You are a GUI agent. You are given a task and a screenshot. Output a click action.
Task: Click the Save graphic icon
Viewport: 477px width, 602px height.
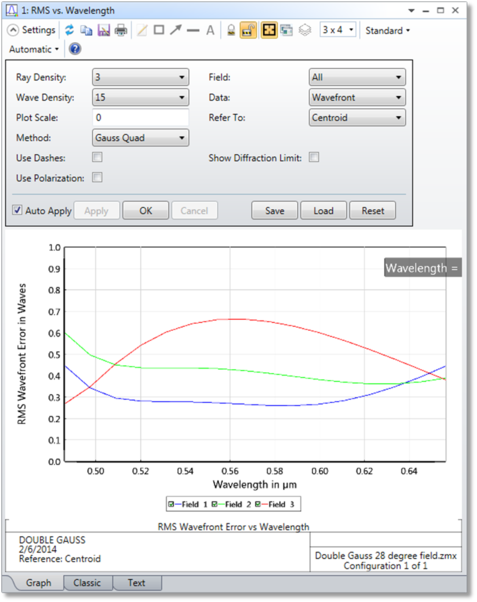coord(104,30)
